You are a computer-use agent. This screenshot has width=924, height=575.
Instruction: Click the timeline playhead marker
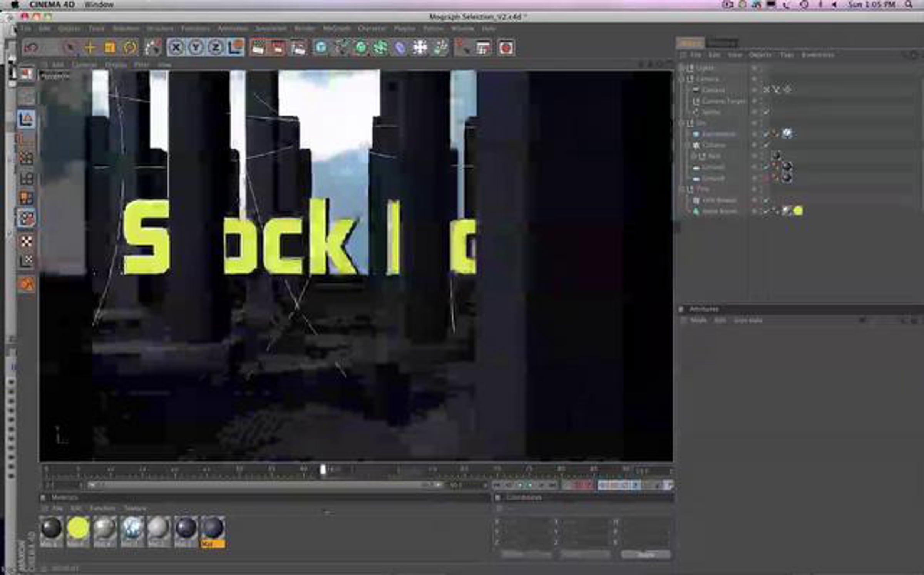click(x=323, y=469)
